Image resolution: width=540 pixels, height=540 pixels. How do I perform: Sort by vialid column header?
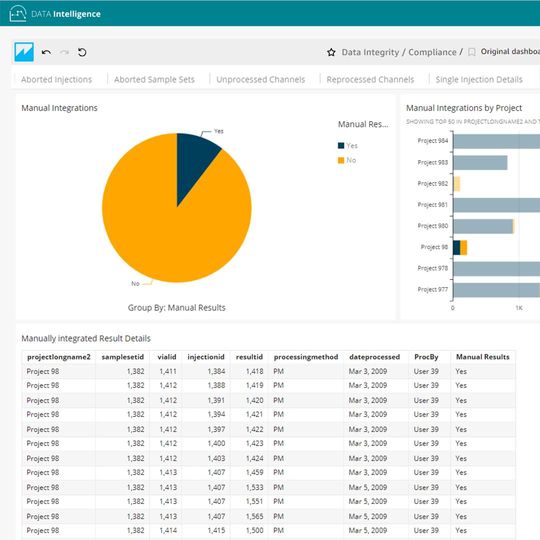[x=167, y=357]
